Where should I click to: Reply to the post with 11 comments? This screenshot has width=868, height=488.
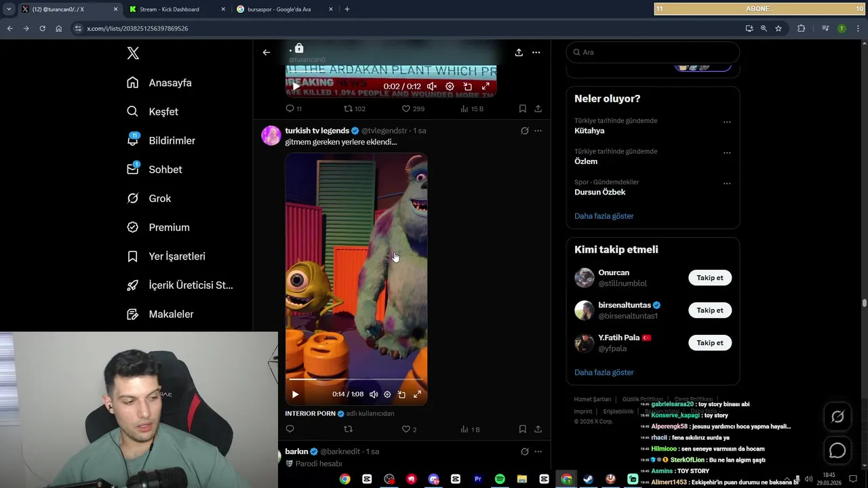click(x=294, y=108)
